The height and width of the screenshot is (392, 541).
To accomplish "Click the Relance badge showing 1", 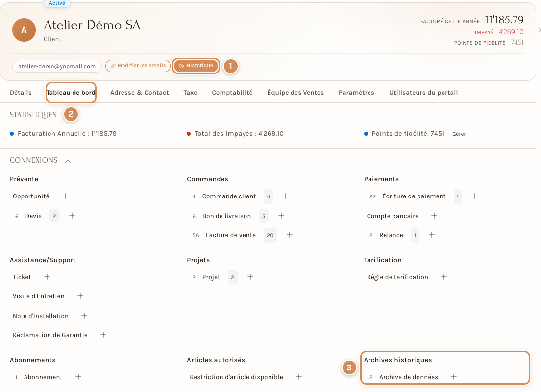I will pos(415,235).
